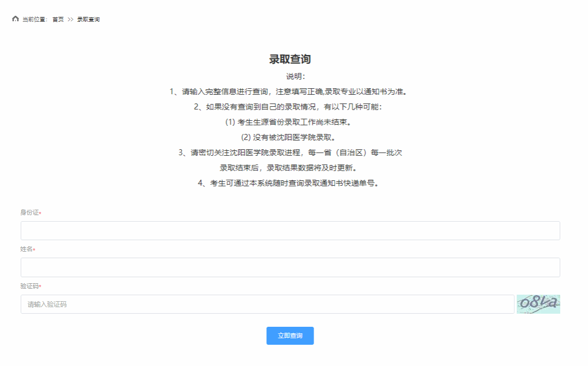Go to 首页 via breadcrumb link

point(58,20)
